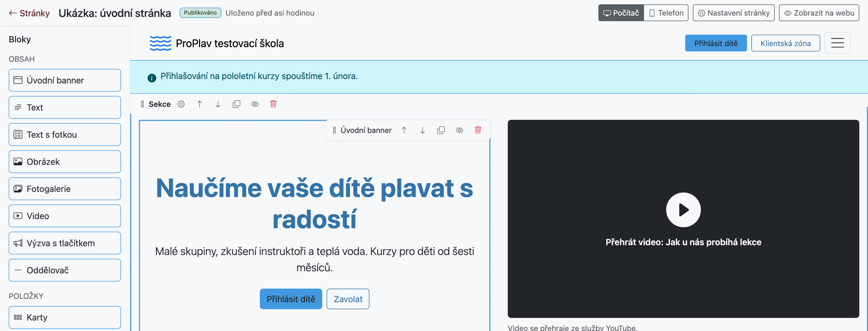The width and height of the screenshot is (868, 331).
Task: Click the Publikováno status badge
Action: 200,13
